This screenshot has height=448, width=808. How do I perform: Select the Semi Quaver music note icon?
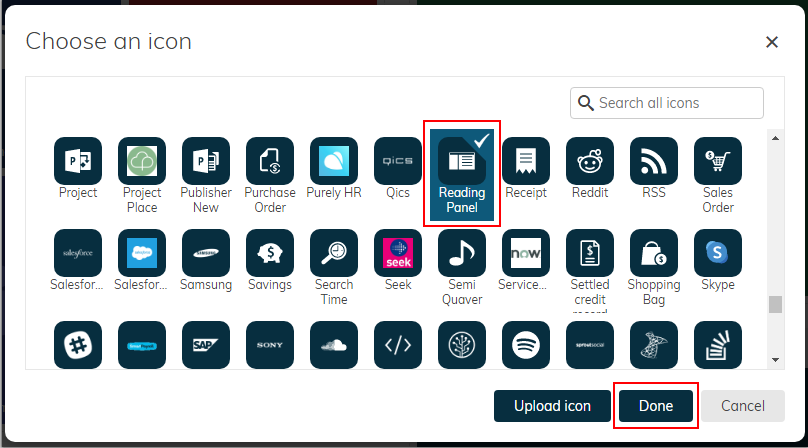click(462, 253)
